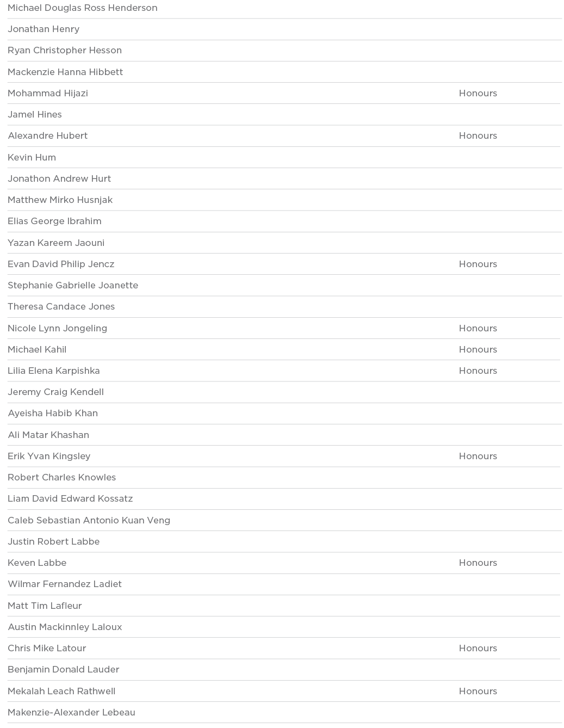Click the name Michael Douglas Ross Henderson
The height and width of the screenshot is (728, 564).
[83, 8]
